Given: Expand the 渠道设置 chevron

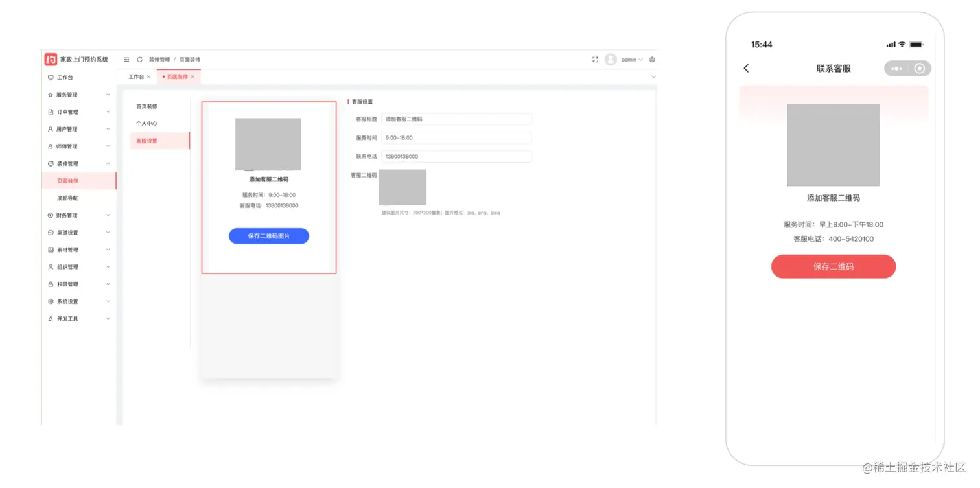Looking at the screenshot, I should point(108,232).
